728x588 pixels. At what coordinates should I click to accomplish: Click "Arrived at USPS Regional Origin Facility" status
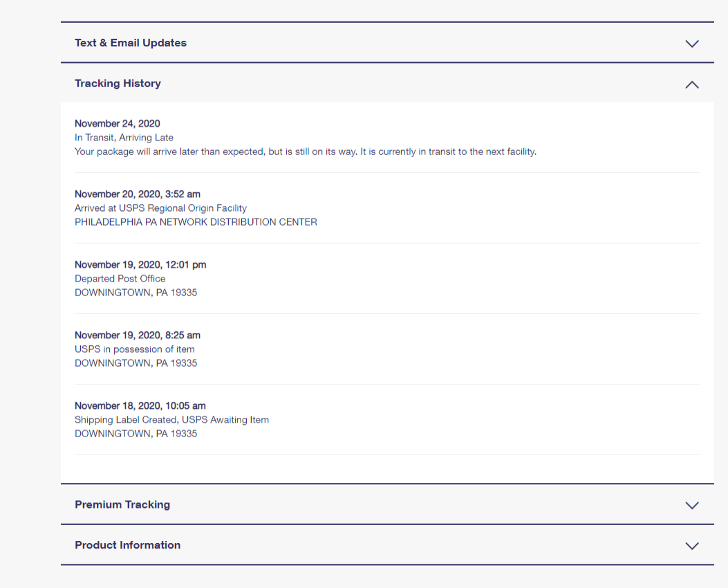coord(160,208)
